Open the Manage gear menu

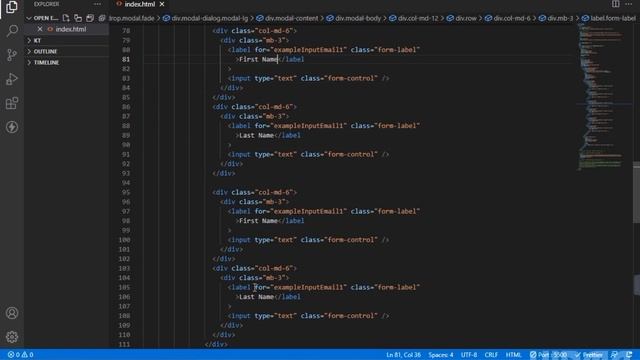[x=12, y=337]
